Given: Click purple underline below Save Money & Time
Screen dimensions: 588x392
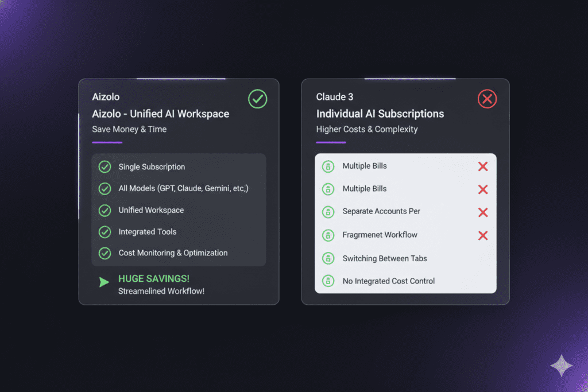Looking at the screenshot, I should (107, 142).
